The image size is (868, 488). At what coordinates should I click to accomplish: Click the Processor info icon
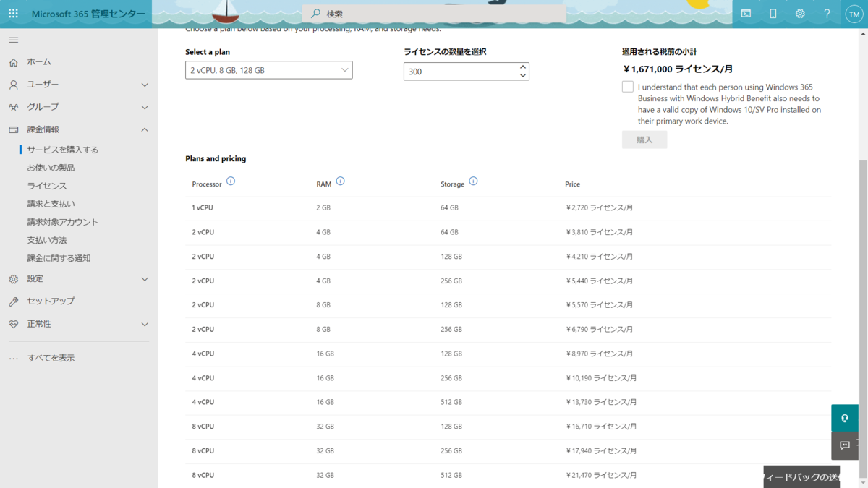(x=231, y=181)
